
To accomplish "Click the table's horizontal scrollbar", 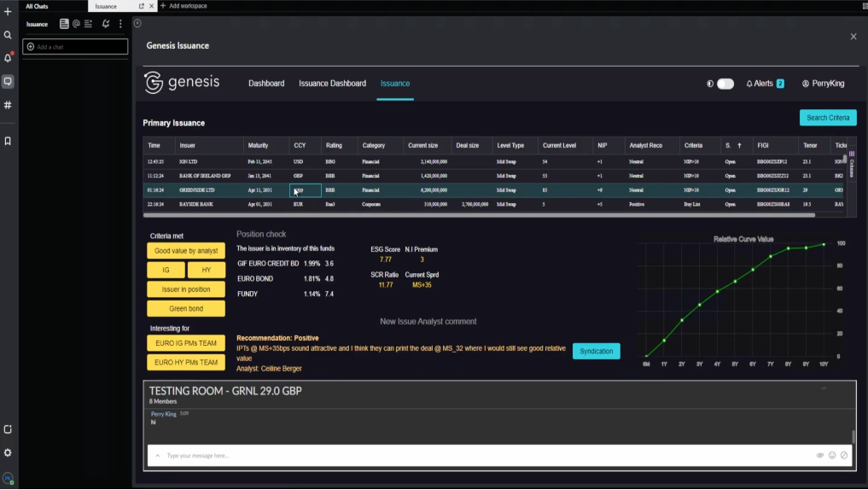I will point(479,215).
